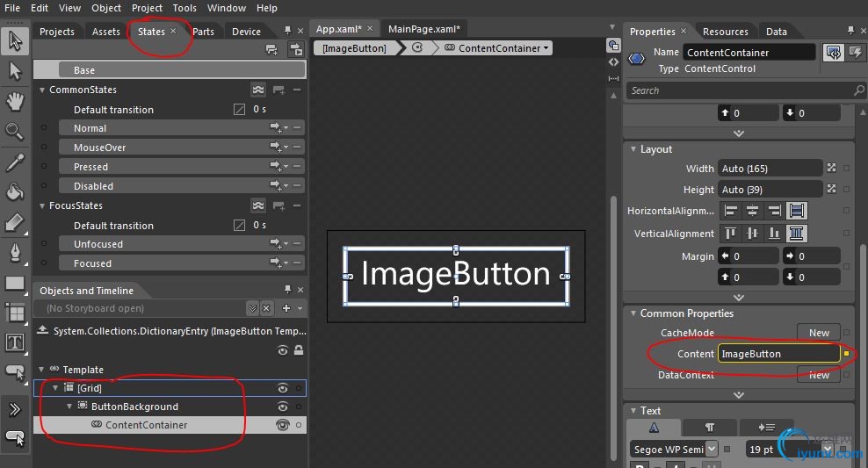
Task: Select the Pen tool
Action: pyautogui.click(x=15, y=252)
